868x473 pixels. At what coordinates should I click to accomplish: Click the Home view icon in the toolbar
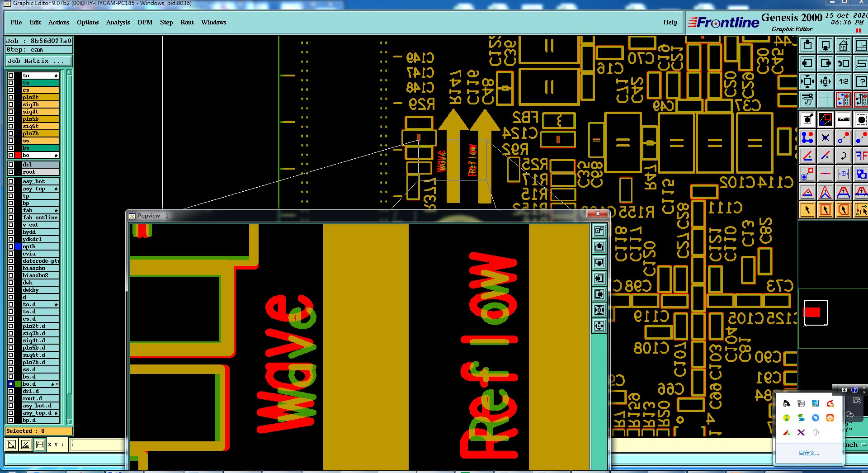coord(843,45)
